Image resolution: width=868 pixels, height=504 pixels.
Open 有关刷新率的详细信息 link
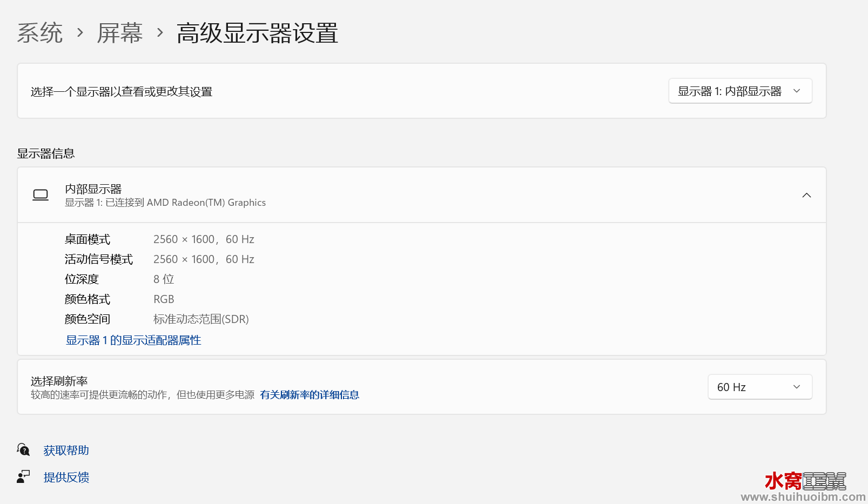pos(309,395)
